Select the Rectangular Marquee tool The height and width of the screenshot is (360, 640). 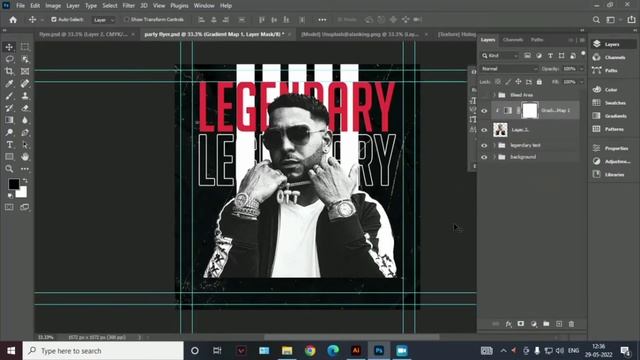point(25,47)
